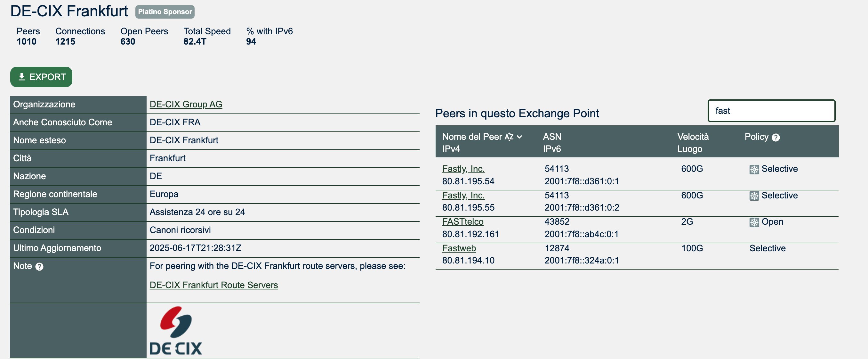The image size is (868, 359).
Task: Click the peer search field containing "fast"
Action: [771, 111]
